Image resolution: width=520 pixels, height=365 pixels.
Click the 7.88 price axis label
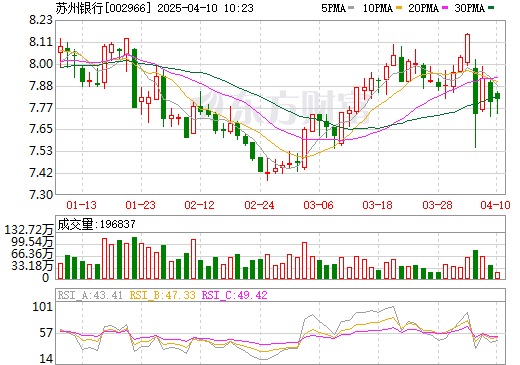click(41, 86)
